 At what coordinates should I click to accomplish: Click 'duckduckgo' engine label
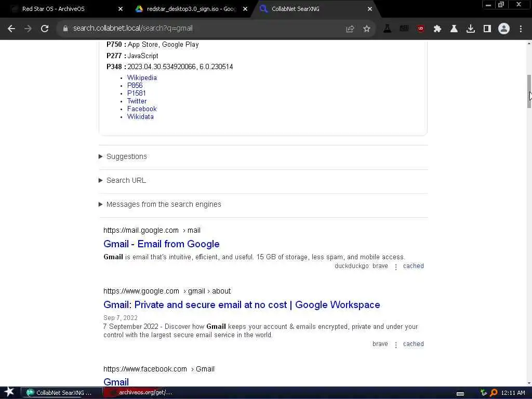tap(352, 266)
